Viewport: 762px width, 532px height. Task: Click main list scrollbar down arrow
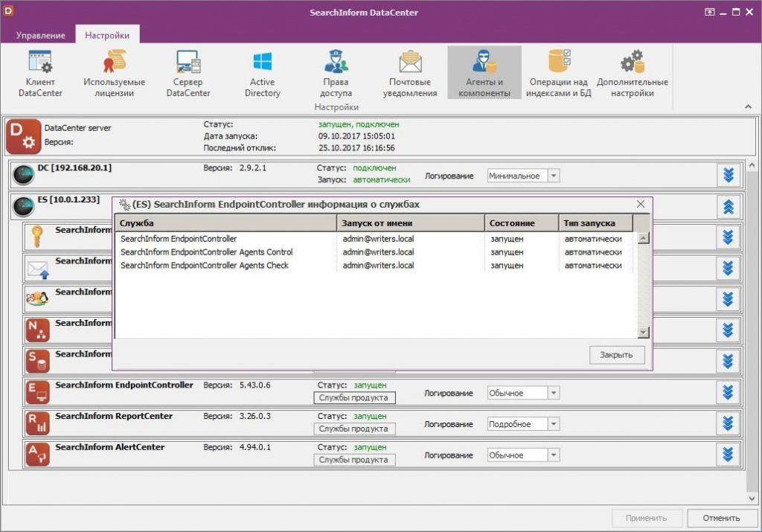pos(752,499)
